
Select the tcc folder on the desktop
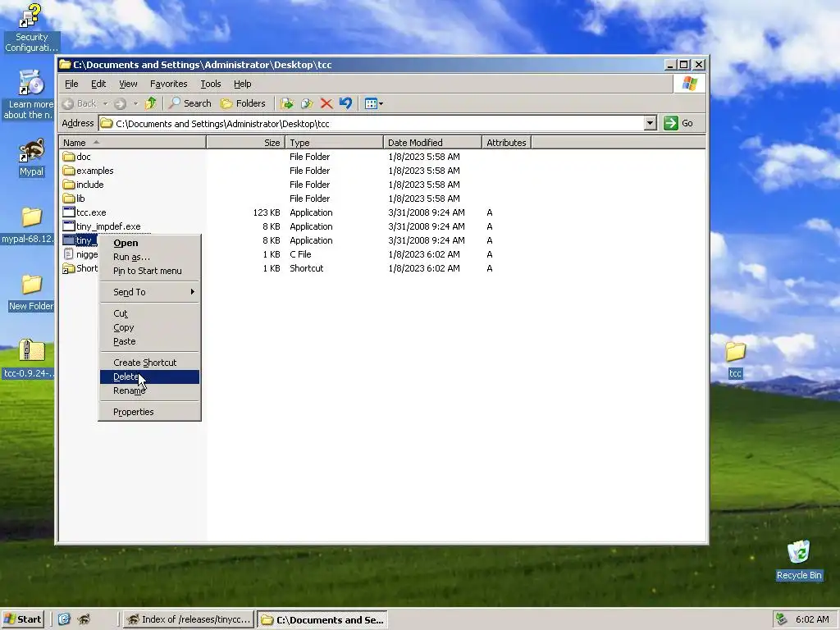pyautogui.click(x=735, y=360)
